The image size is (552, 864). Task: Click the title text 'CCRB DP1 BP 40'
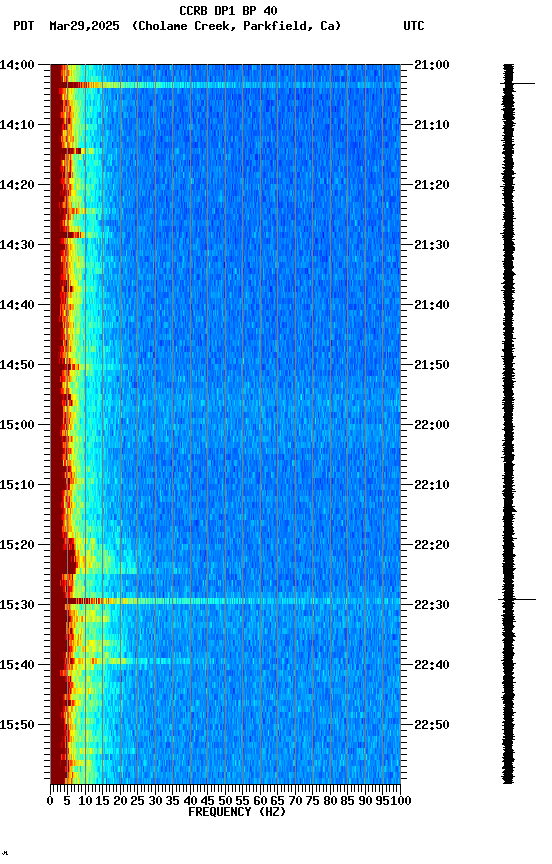tap(228, 10)
